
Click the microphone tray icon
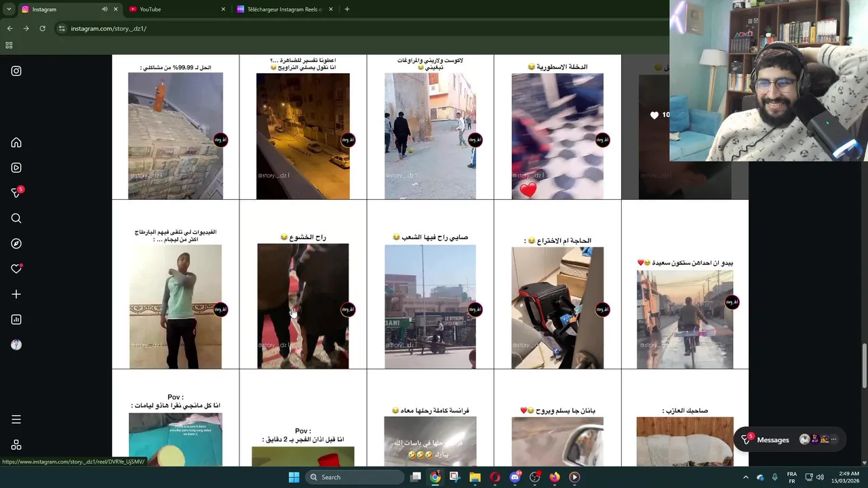pos(774,477)
